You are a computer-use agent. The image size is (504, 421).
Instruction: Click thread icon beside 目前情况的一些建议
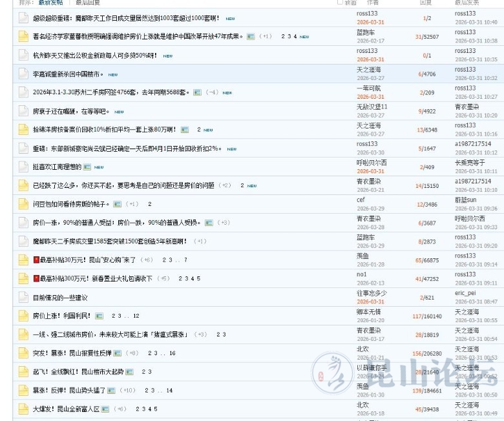23,298
